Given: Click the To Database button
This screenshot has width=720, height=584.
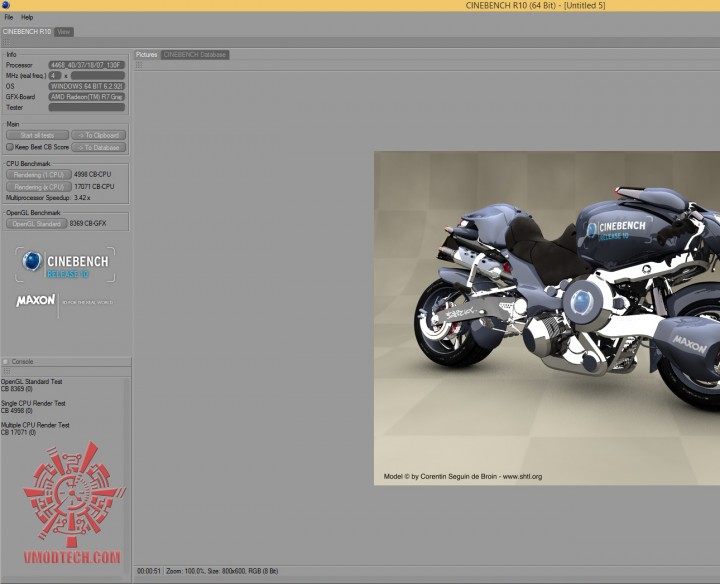Looking at the screenshot, I should pos(99,147).
